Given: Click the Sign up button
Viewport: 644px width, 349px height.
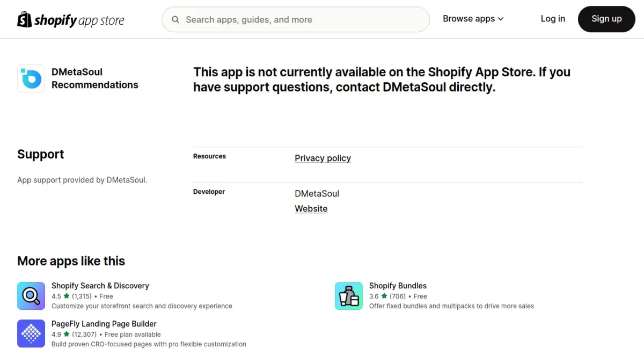Looking at the screenshot, I should click(606, 19).
